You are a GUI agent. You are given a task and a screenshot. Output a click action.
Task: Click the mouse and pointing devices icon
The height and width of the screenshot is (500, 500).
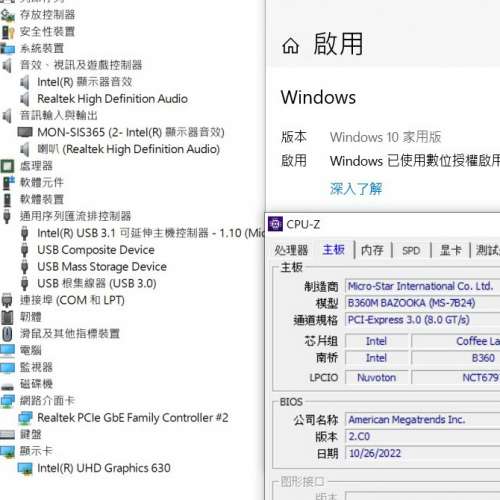(x=7, y=334)
